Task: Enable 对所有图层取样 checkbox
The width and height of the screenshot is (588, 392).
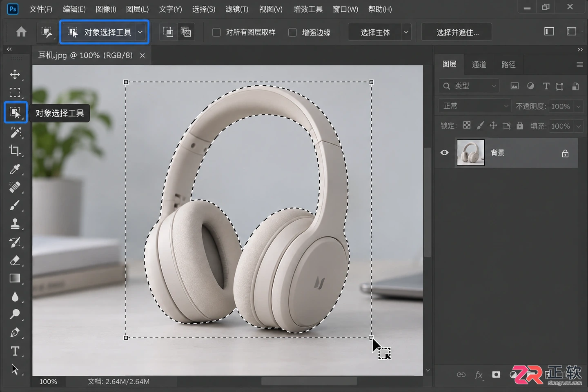Action: (x=217, y=32)
